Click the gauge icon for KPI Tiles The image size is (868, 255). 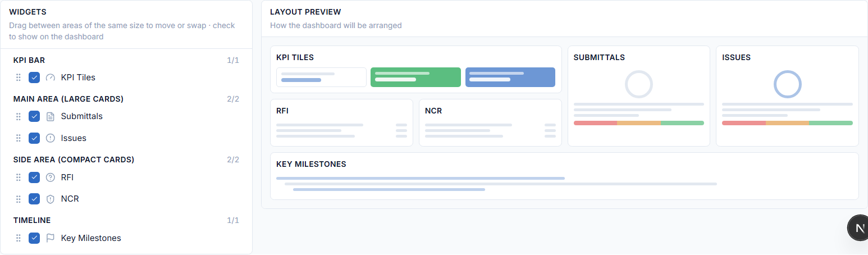pos(51,78)
